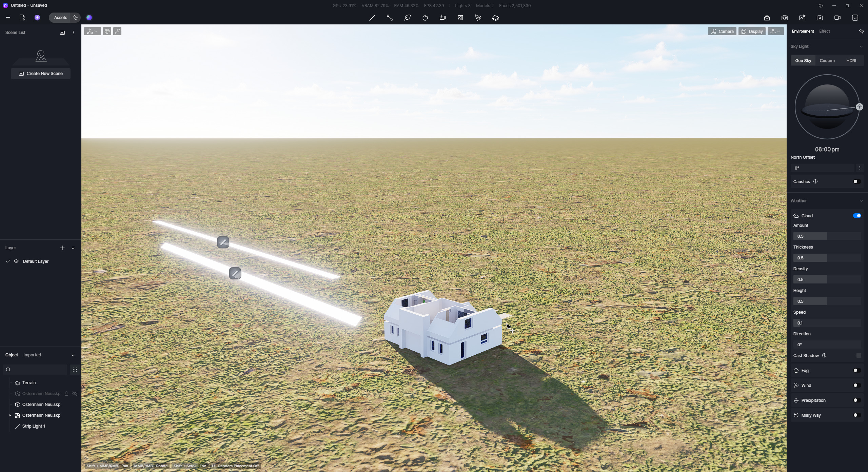Image resolution: width=868 pixels, height=472 pixels.
Task: Adjust the Cloud Amount slider
Action: (827, 236)
